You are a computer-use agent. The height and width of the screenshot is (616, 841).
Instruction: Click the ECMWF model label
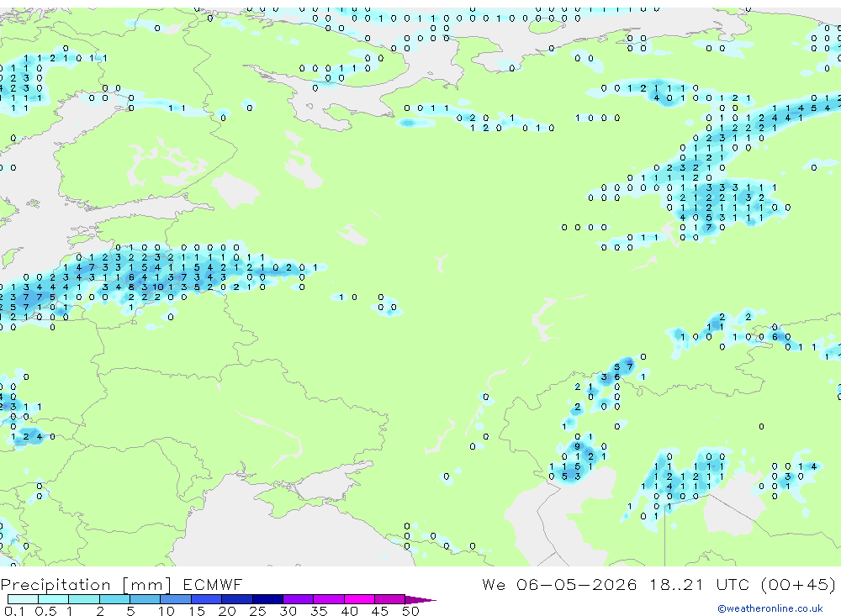pyautogui.click(x=213, y=584)
